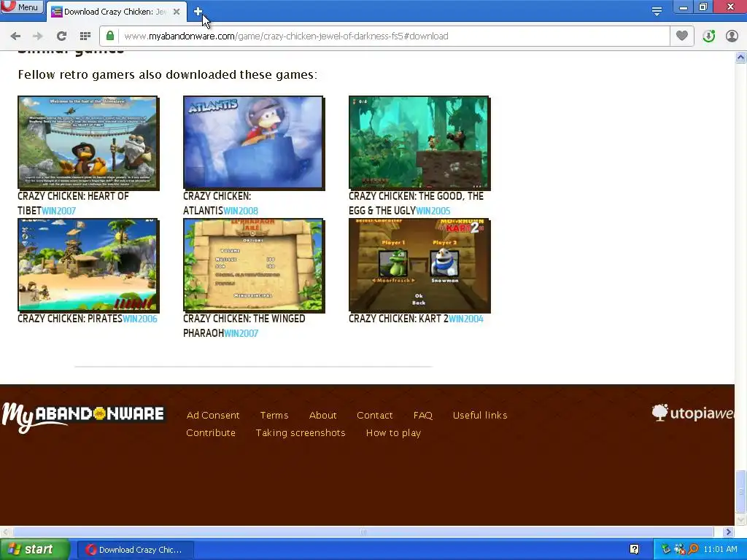Open Crazy Chicken: Pirates thumbnail
Screen dimensions: 747x560
88,265
